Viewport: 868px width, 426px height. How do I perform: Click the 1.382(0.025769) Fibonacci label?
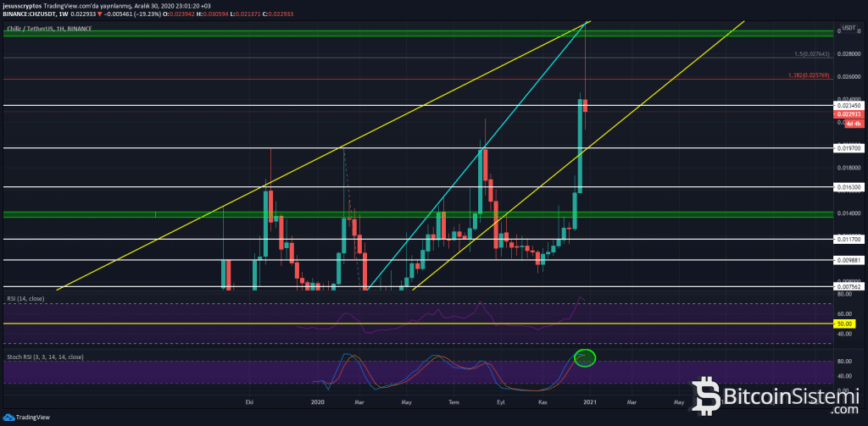[x=810, y=75]
